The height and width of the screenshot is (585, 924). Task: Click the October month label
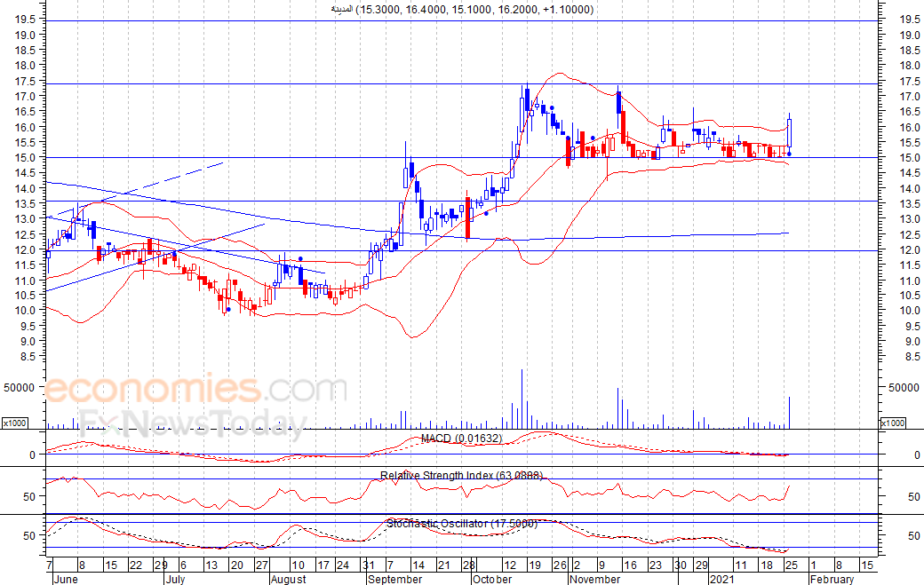[x=492, y=579]
